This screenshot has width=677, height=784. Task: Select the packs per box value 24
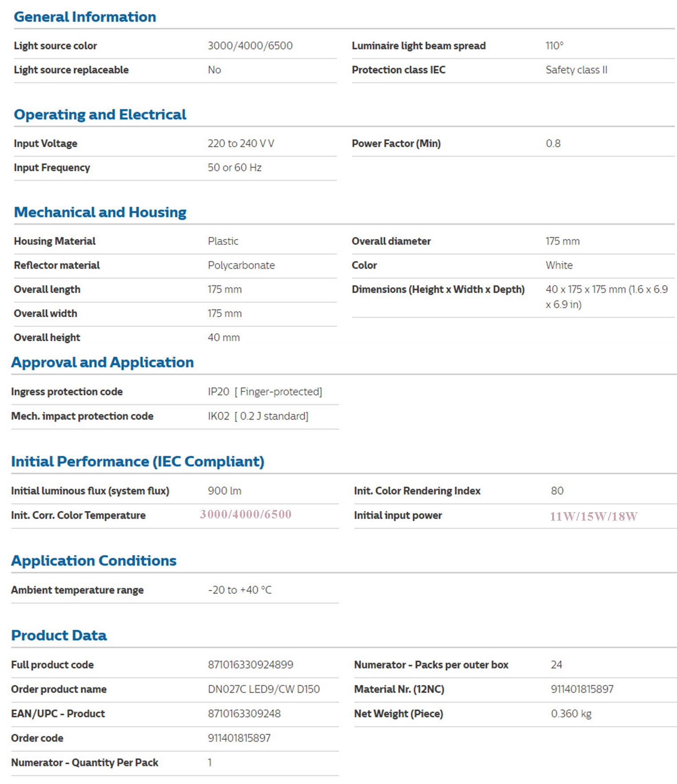[556, 665]
